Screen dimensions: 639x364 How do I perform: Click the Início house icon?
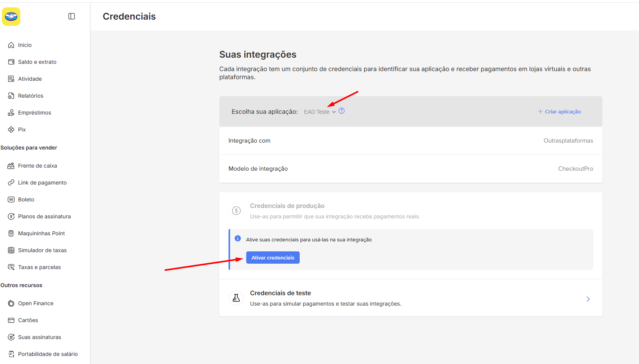11,45
